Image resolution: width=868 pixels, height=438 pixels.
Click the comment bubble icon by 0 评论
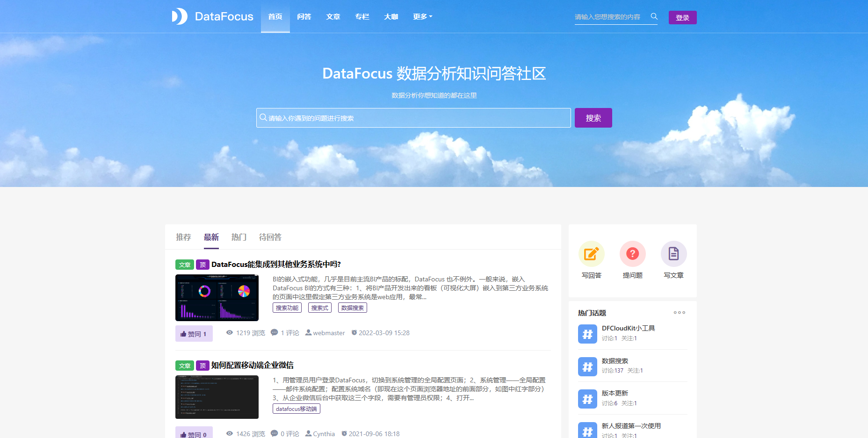tap(275, 433)
